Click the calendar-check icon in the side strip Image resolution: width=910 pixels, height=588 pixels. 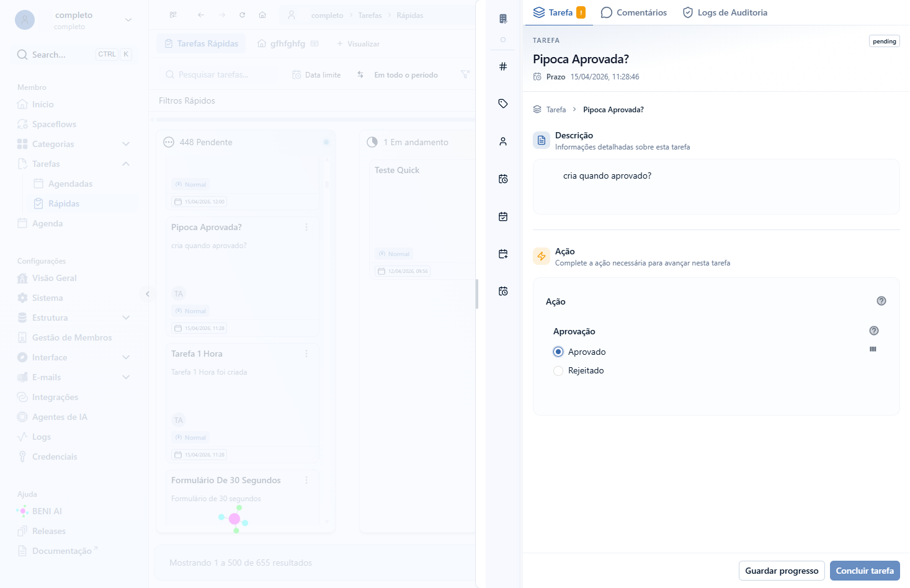(x=503, y=216)
